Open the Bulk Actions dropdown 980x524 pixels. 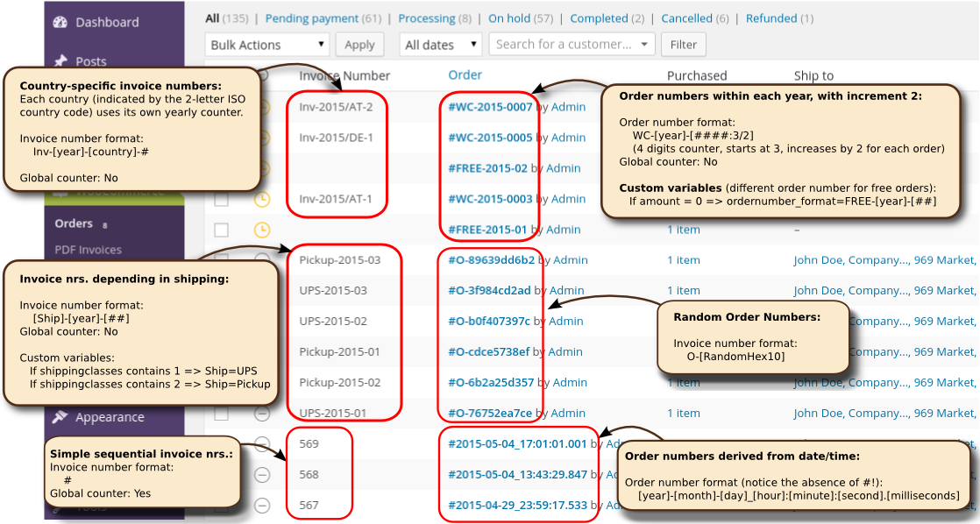coord(267,45)
